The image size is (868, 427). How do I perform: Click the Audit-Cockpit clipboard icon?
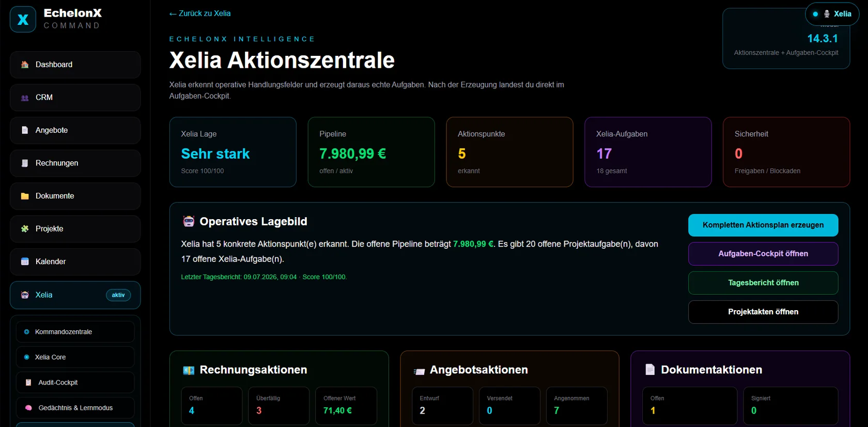28,383
